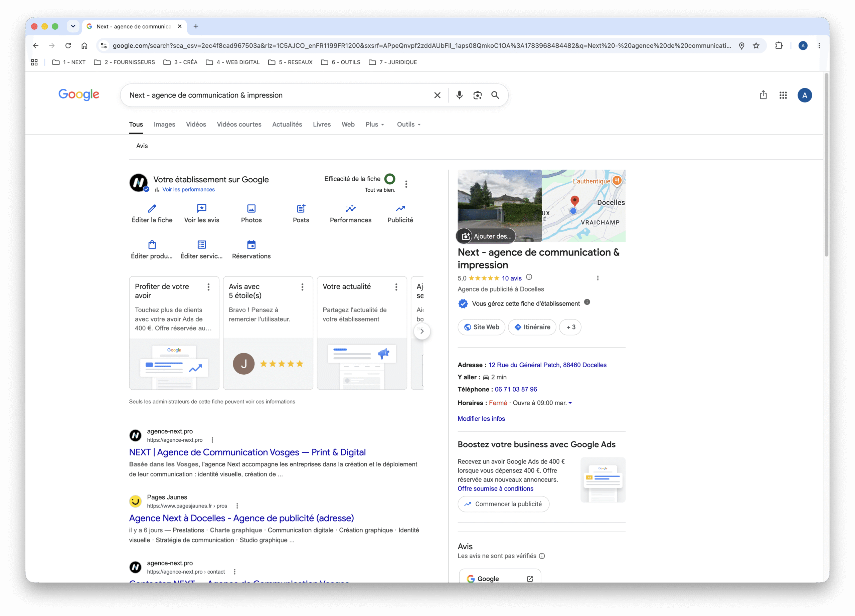The height and width of the screenshot is (616, 855).
Task: Open site information icon in address bar
Action: [104, 46]
